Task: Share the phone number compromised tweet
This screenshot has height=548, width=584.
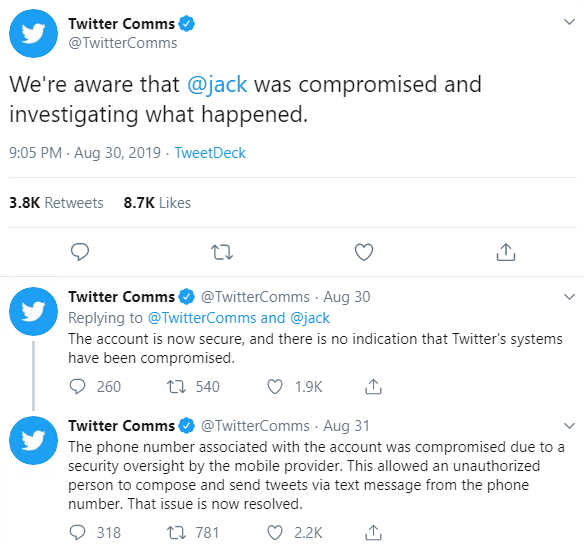Action: click(x=373, y=532)
